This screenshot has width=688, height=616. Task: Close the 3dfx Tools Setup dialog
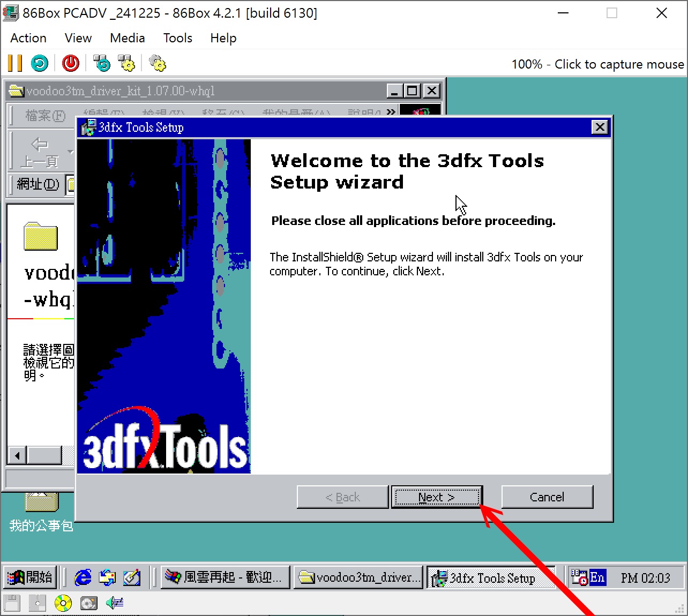click(x=600, y=127)
